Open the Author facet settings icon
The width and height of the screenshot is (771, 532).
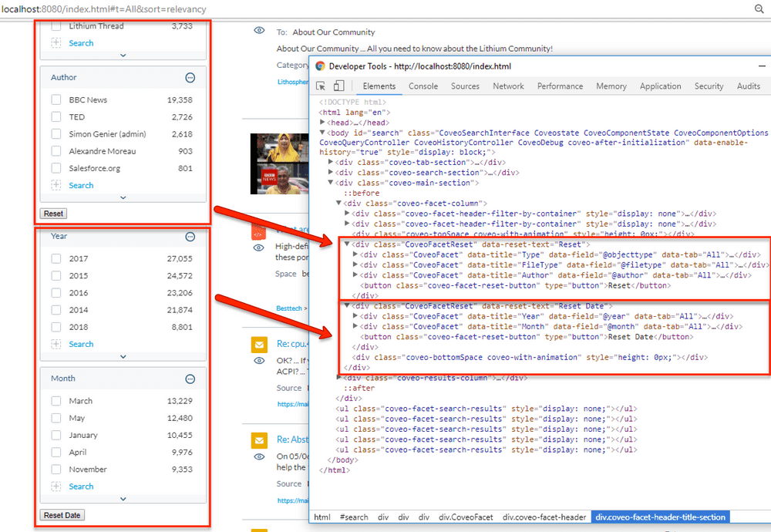tap(190, 78)
